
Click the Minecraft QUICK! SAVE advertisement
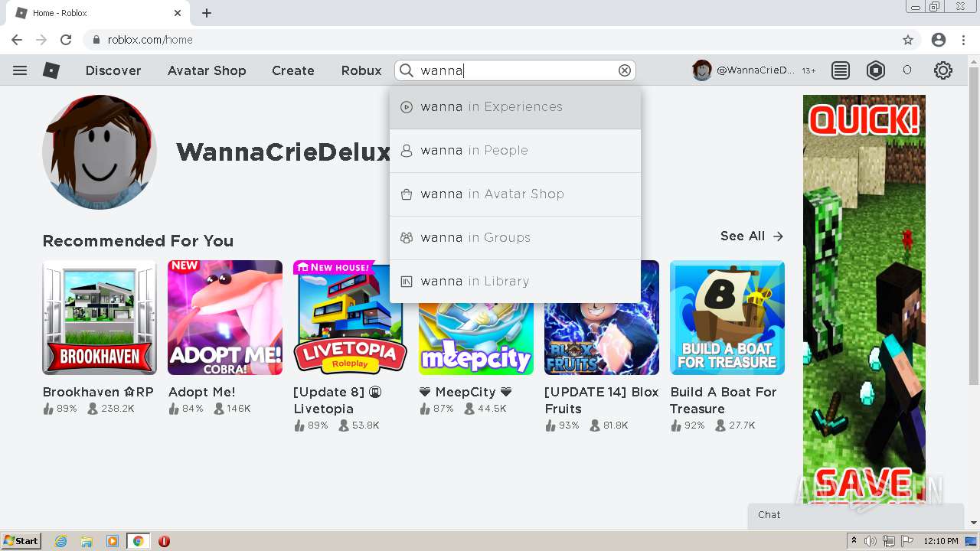point(864,298)
